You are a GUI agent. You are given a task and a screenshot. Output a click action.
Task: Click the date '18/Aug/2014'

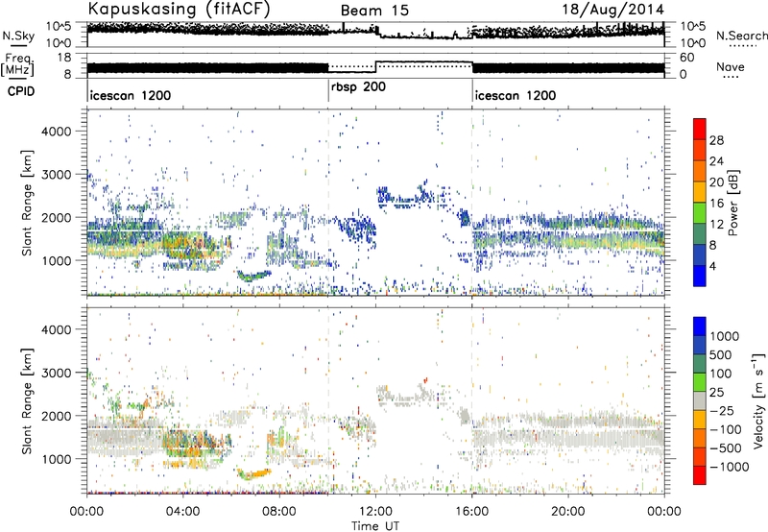(613, 10)
